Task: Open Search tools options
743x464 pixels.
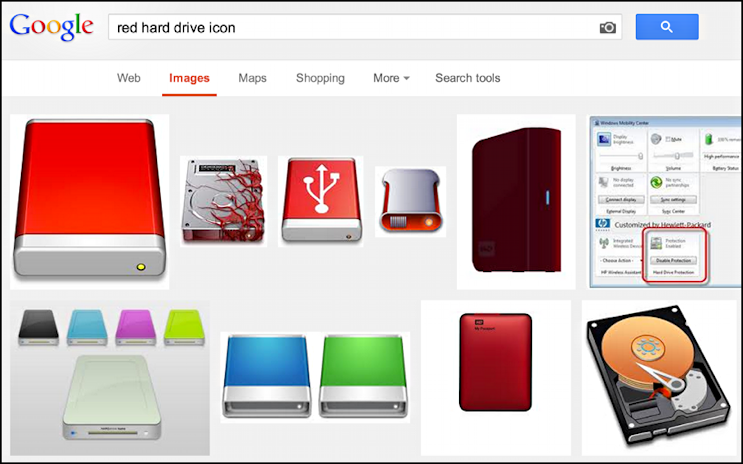Action: coord(468,78)
